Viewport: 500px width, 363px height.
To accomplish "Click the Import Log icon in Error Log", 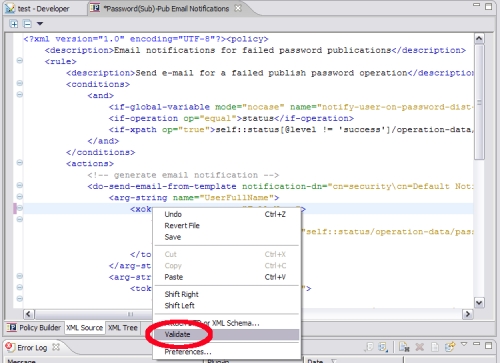I will (x=383, y=347).
